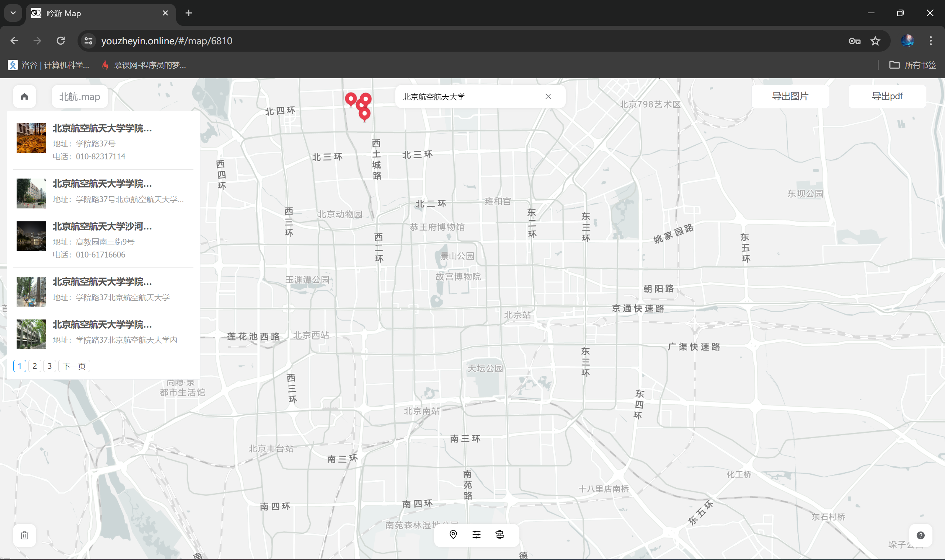Open the Chrome three-dot menu
This screenshot has height=560, width=945.
point(931,41)
